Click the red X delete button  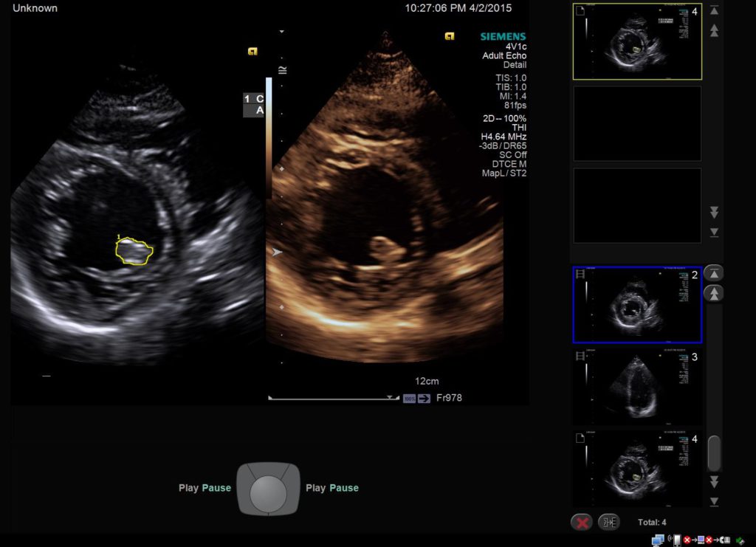click(x=582, y=522)
